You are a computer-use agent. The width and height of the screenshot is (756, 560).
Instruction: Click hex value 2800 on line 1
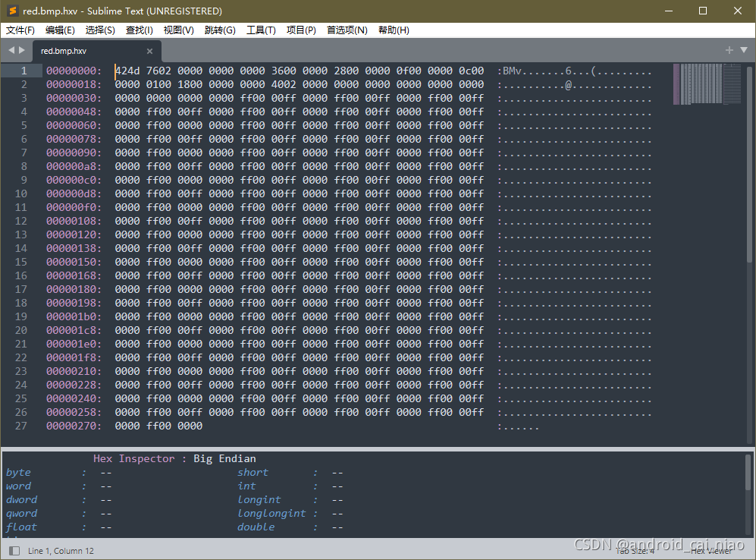click(347, 71)
